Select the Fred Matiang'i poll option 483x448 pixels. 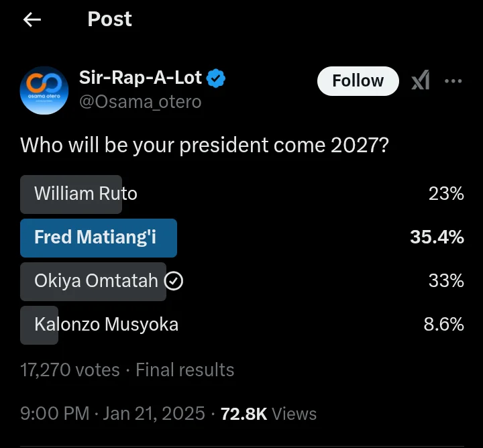click(241, 238)
